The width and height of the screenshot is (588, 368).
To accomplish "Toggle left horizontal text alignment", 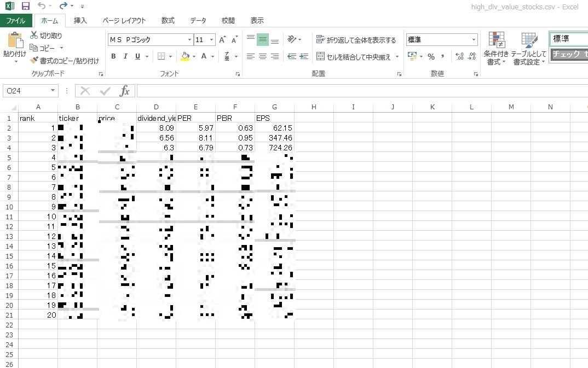I will point(251,56).
